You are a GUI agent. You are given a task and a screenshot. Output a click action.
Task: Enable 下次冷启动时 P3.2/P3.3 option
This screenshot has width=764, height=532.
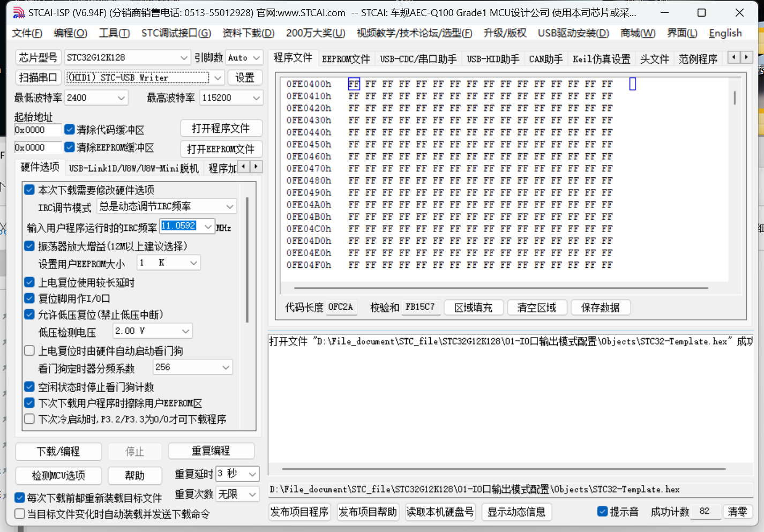coord(30,419)
